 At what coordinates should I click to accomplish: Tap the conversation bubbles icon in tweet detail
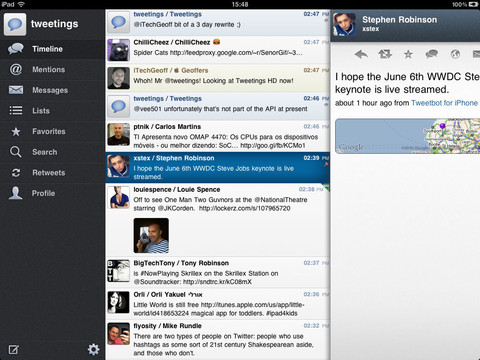[x=431, y=54]
